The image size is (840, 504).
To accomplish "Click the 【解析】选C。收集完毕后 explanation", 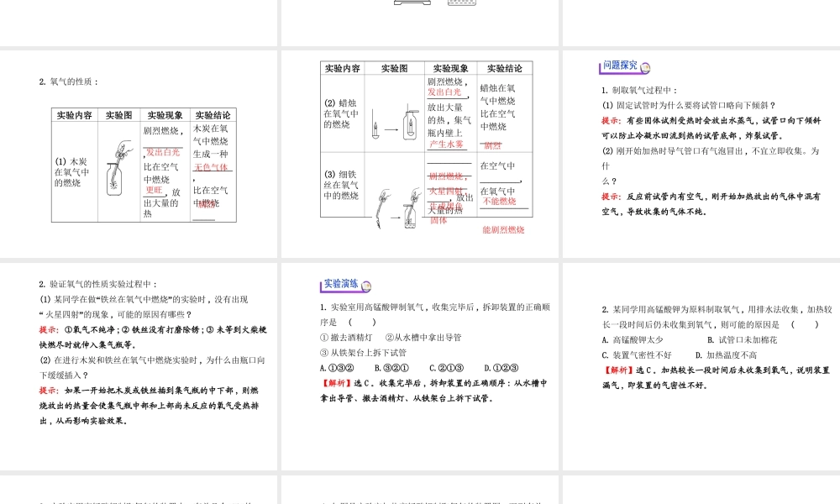I will pyautogui.click(x=434, y=391).
